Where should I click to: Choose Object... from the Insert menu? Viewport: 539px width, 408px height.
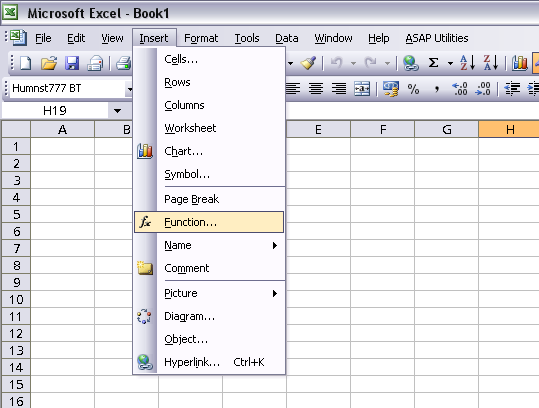coord(209,339)
